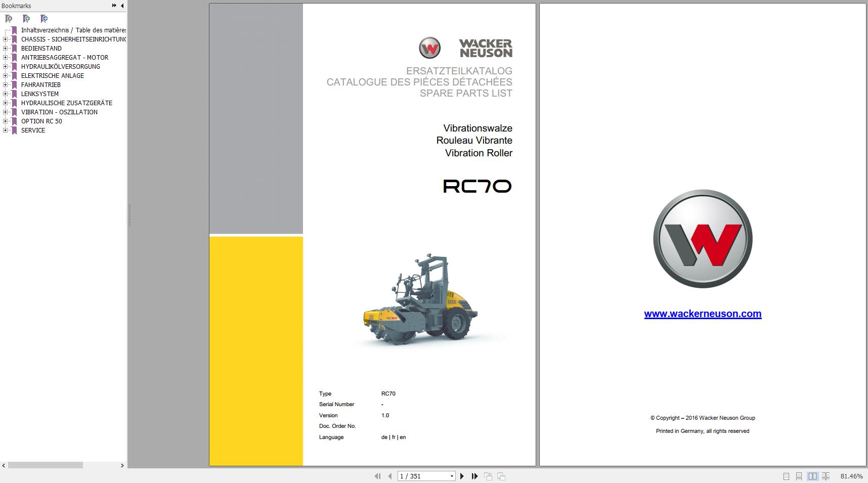Click the RC70 model title on the cover
Image resolution: width=868 pixels, height=483 pixels.
pyautogui.click(x=478, y=186)
